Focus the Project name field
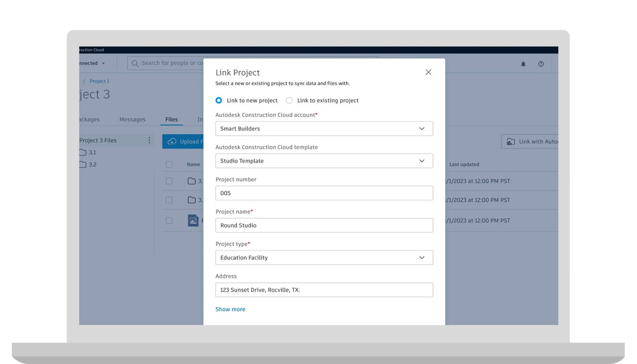Image resolution: width=637 pixels, height=364 pixels. pyautogui.click(x=324, y=226)
